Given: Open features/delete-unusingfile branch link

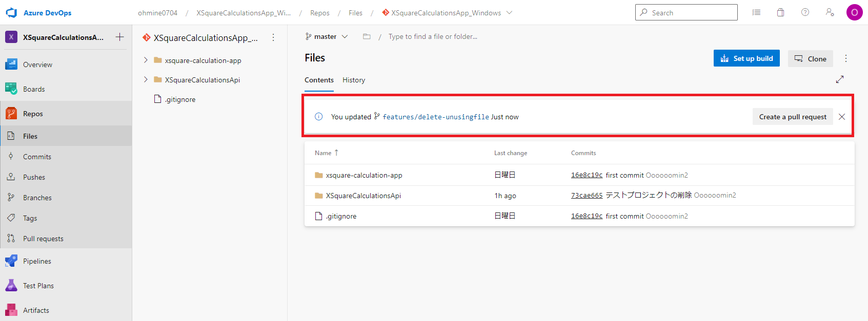Looking at the screenshot, I should 436,117.
